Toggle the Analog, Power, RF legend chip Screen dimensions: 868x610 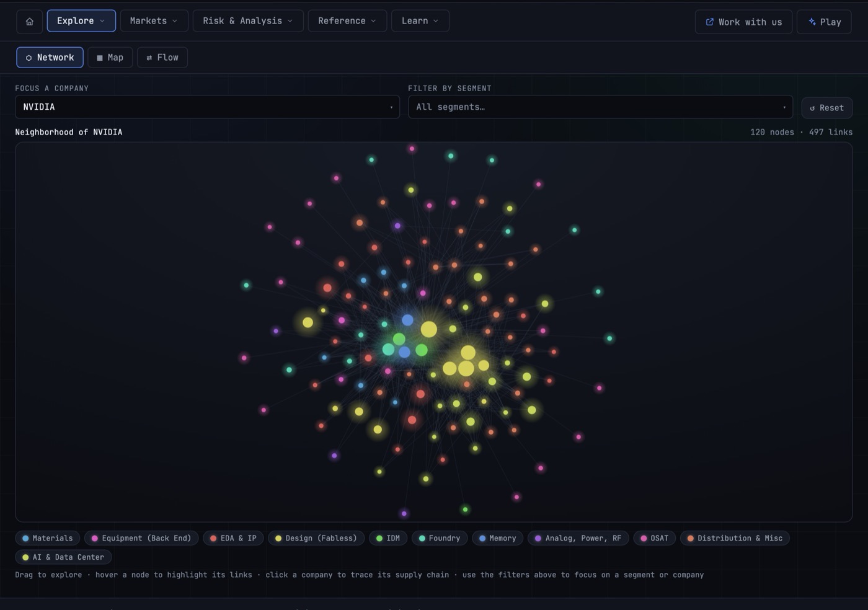(x=578, y=538)
